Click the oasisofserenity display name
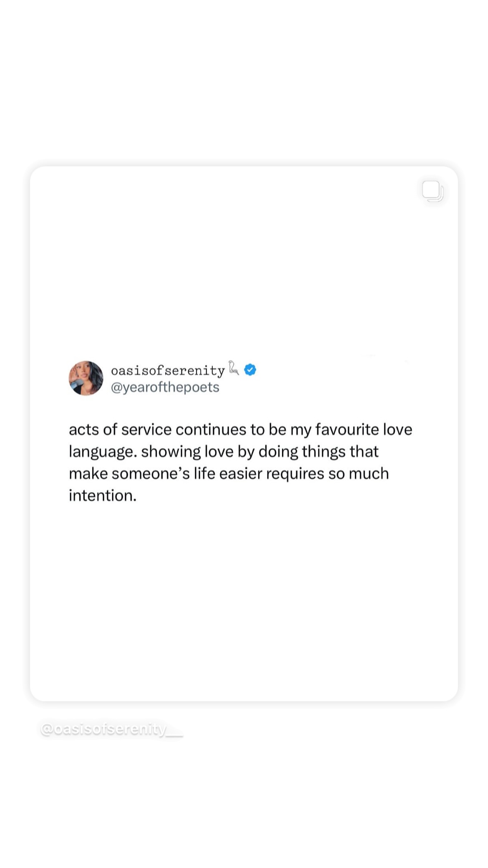Image resolution: width=488 pixels, height=868 pixels. (168, 370)
